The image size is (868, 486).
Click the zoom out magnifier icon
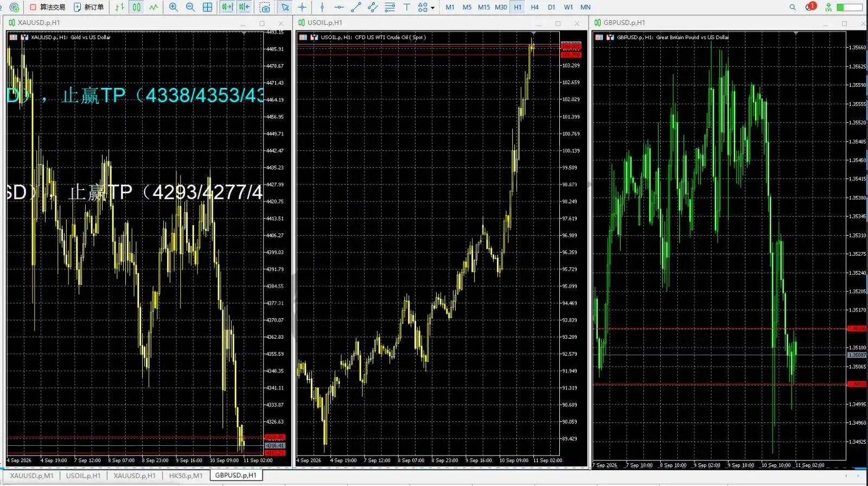coord(190,7)
